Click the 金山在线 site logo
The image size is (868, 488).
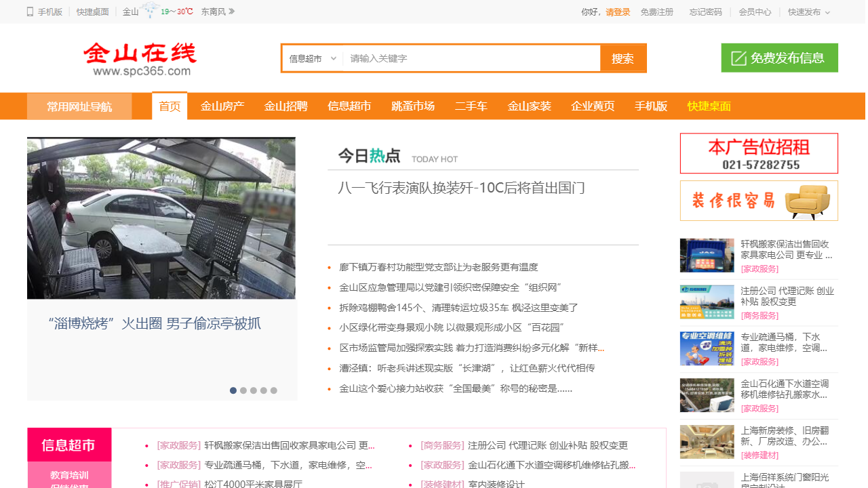coord(141,59)
